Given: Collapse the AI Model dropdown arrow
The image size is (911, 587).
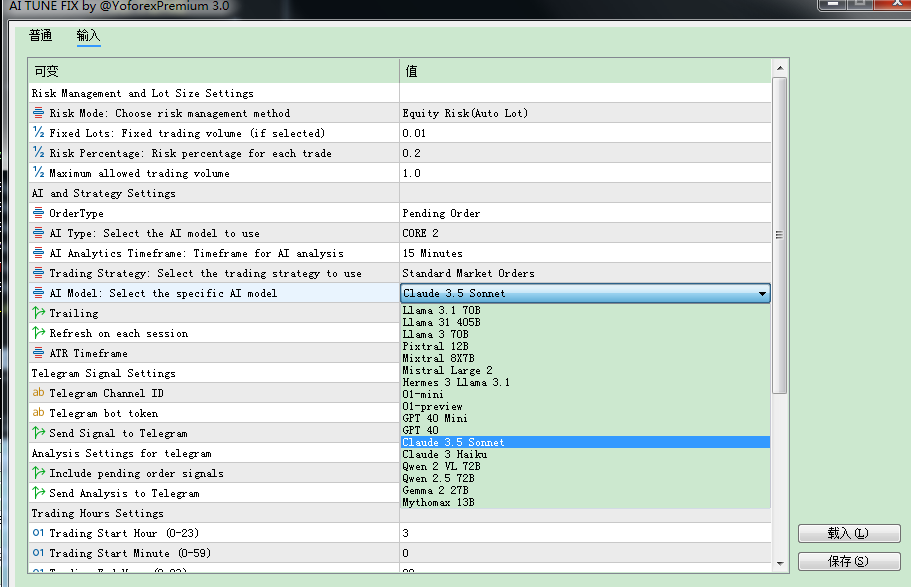Looking at the screenshot, I should pyautogui.click(x=762, y=294).
